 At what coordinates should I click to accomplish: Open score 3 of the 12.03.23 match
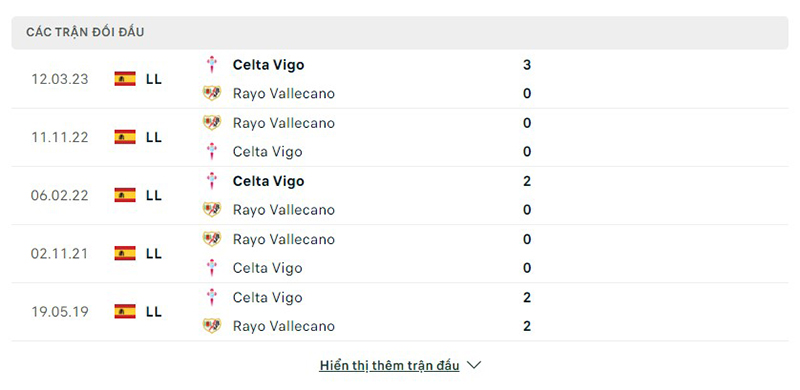click(x=527, y=65)
